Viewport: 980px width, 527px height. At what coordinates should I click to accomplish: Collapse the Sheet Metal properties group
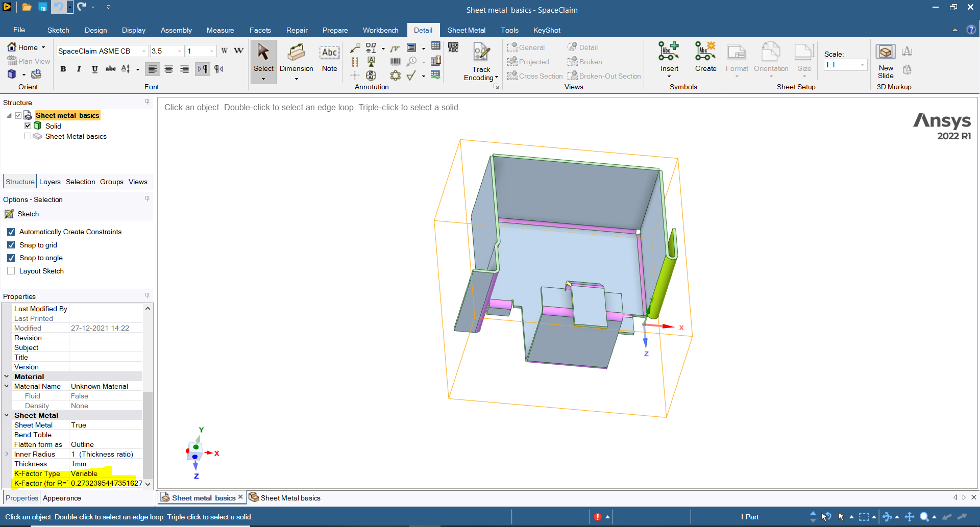coord(7,415)
